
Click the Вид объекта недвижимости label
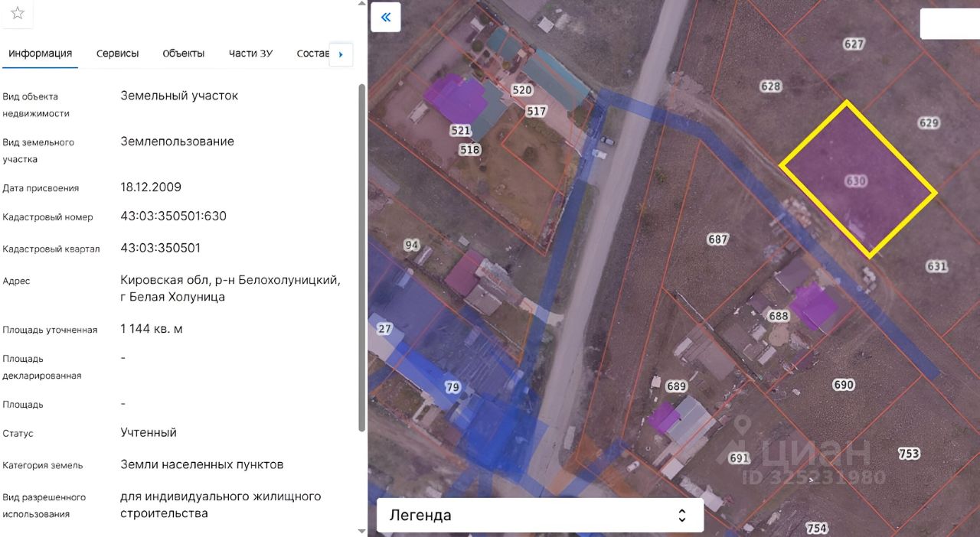click(x=36, y=105)
